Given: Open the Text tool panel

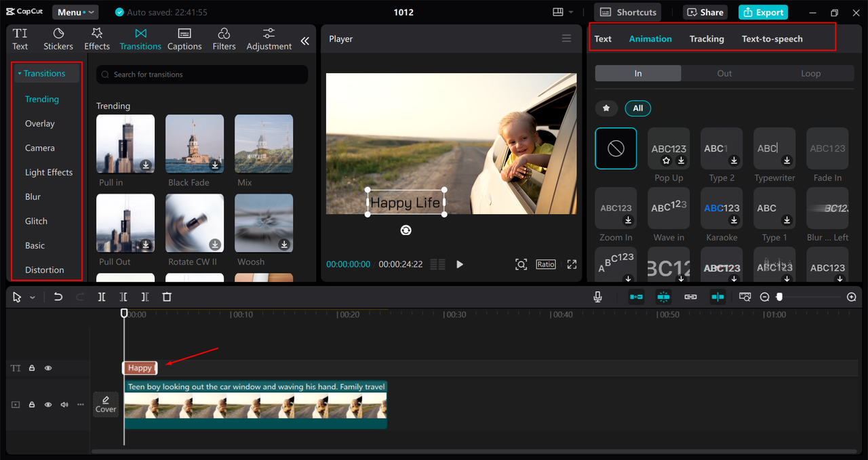Looking at the screenshot, I should click(x=20, y=39).
